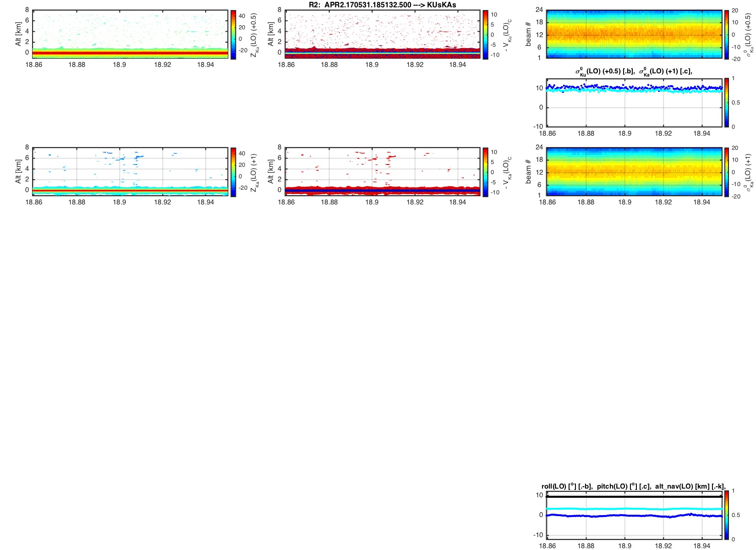Select the V_Ku Doppler velocity plot
The image size is (756, 550).
[x=383, y=34]
